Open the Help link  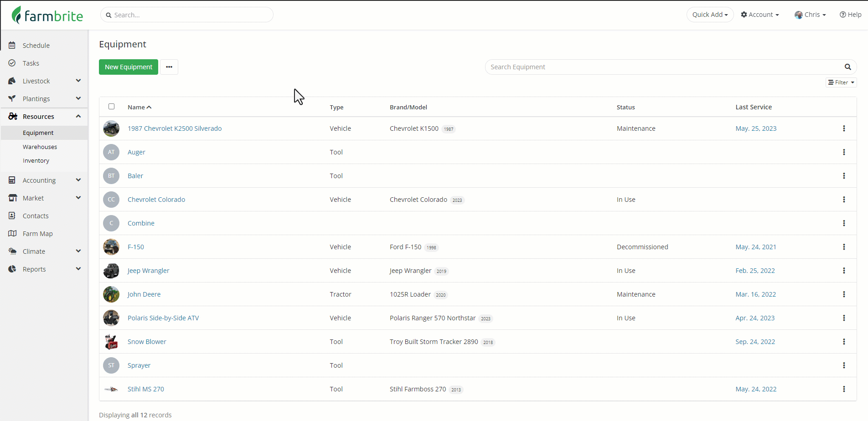[x=851, y=15]
